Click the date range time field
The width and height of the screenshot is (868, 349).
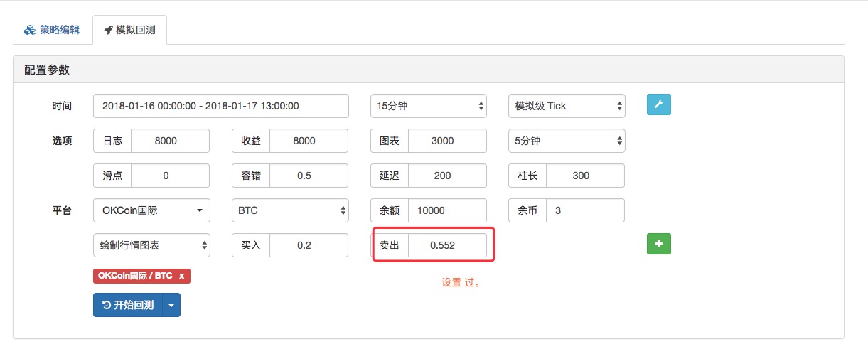[221, 106]
